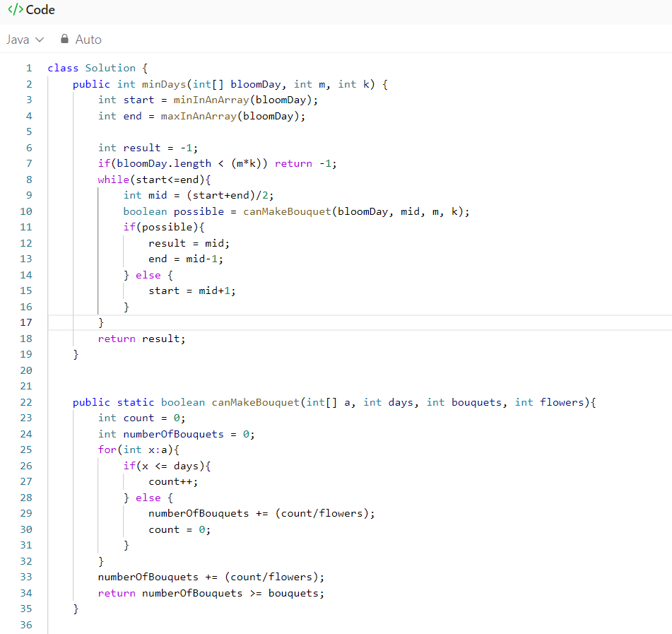The height and width of the screenshot is (634, 672).
Task: Click line number 22 in gutter
Action: [x=26, y=402]
